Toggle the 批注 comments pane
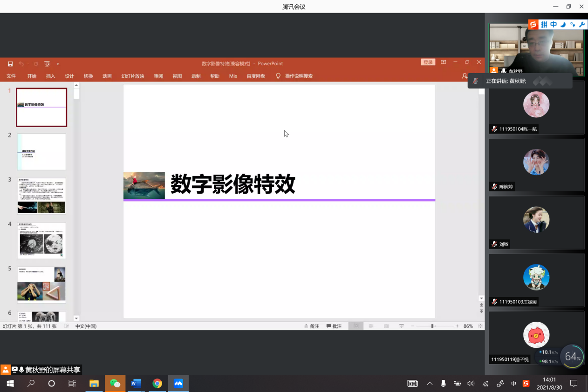The height and width of the screenshot is (392, 588). 334,326
